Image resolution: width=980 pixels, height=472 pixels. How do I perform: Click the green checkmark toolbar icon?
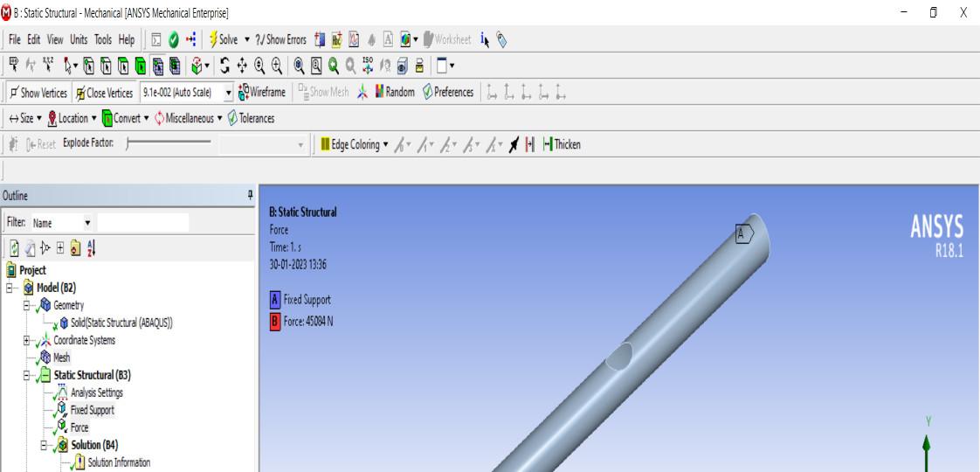pos(173,40)
